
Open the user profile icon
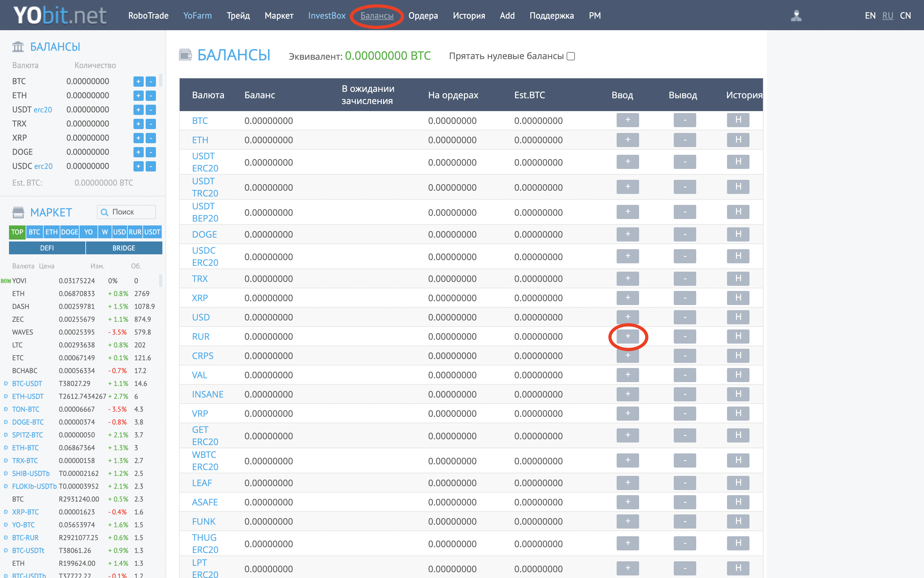(796, 16)
